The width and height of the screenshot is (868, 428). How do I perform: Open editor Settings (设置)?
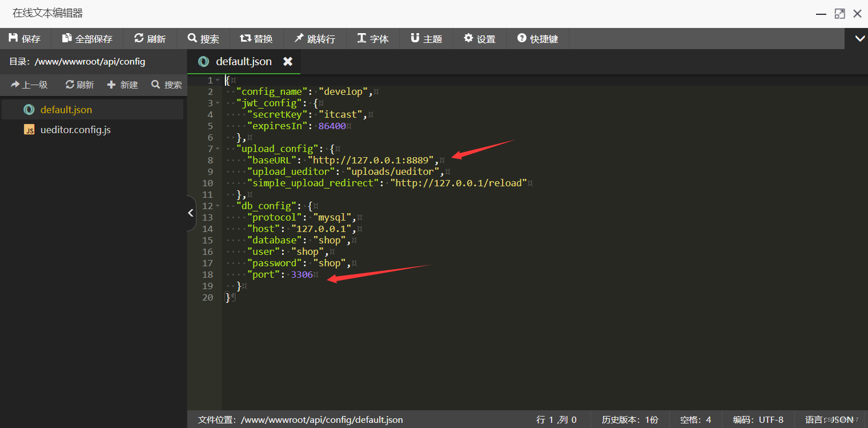click(x=480, y=39)
